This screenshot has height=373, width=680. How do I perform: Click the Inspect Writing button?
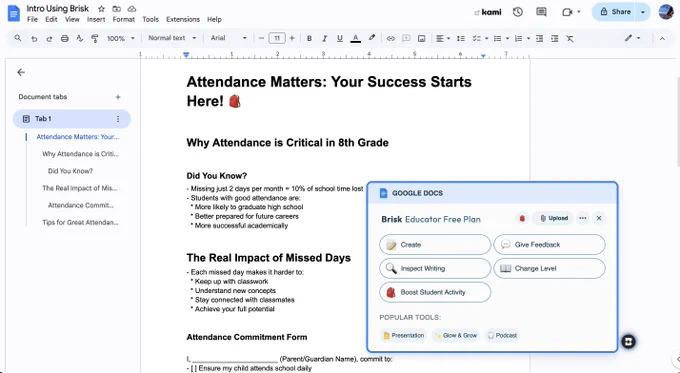point(435,268)
